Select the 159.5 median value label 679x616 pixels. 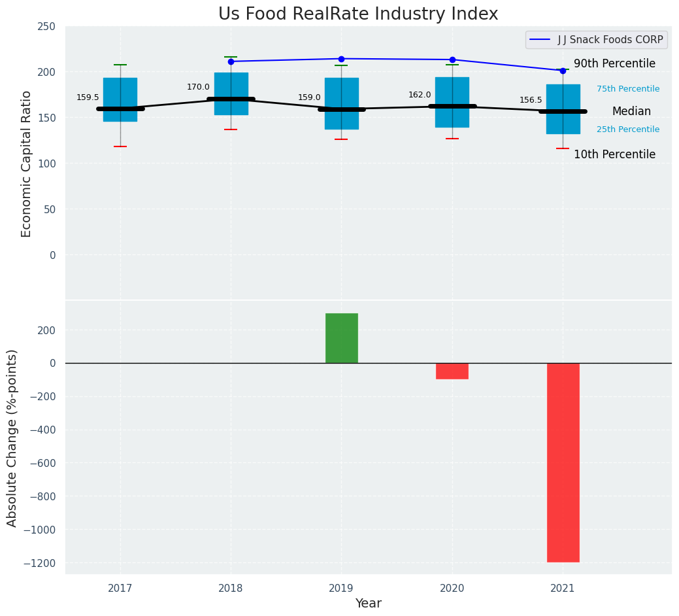pos(88,97)
